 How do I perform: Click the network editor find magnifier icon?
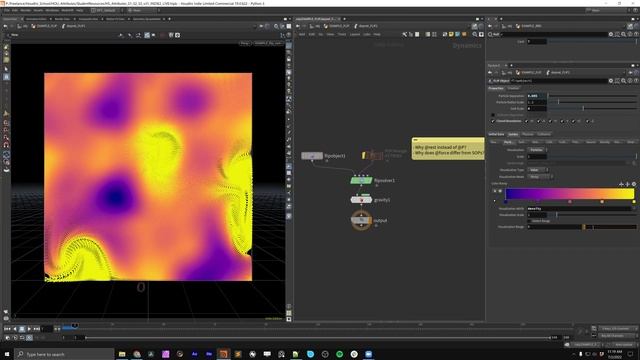click(475, 35)
